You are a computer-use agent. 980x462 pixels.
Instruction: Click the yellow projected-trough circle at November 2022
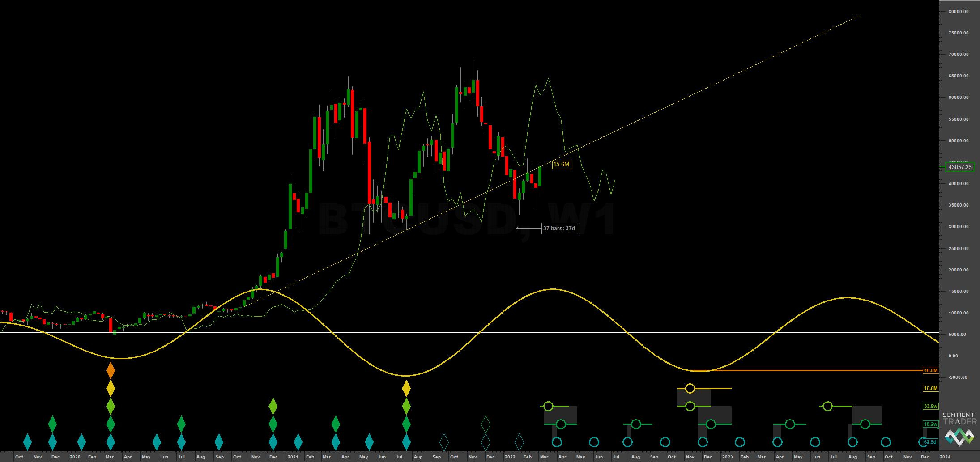[x=690, y=388]
